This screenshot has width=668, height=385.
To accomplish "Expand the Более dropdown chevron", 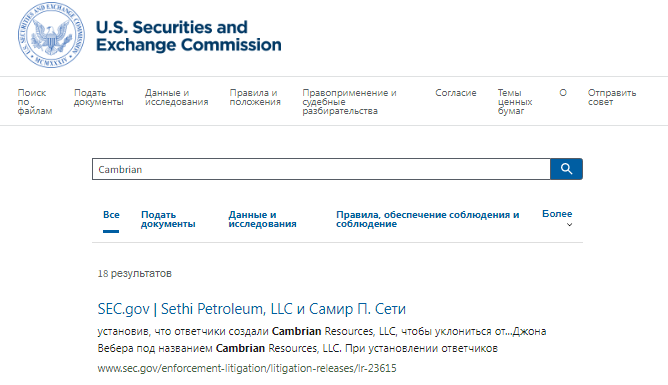I will click(569, 224).
